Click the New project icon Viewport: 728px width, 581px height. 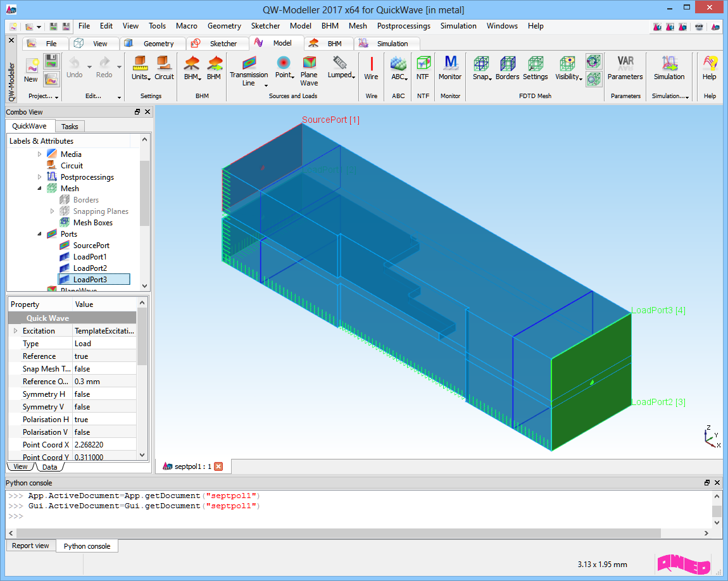32,66
